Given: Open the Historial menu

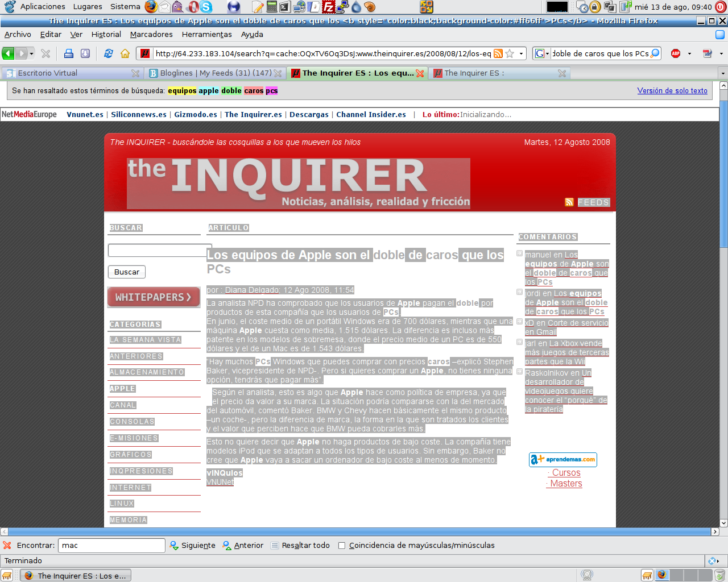Looking at the screenshot, I should coord(106,34).
